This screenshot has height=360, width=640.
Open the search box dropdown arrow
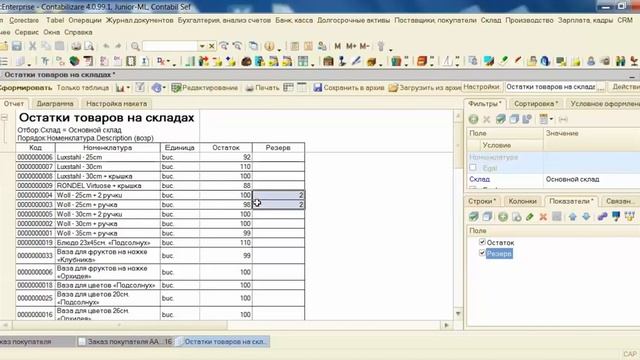(x=202, y=46)
